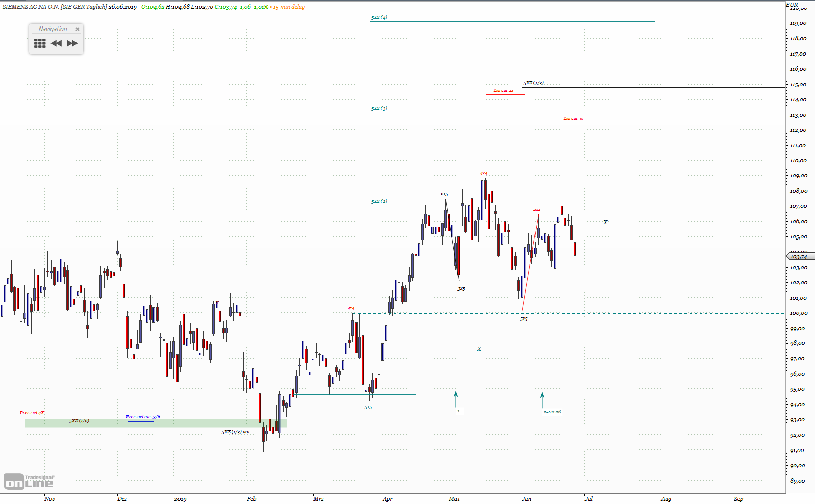The height and width of the screenshot is (504, 815).
Task: Click the Jun label on time axis
Action: [526, 499]
